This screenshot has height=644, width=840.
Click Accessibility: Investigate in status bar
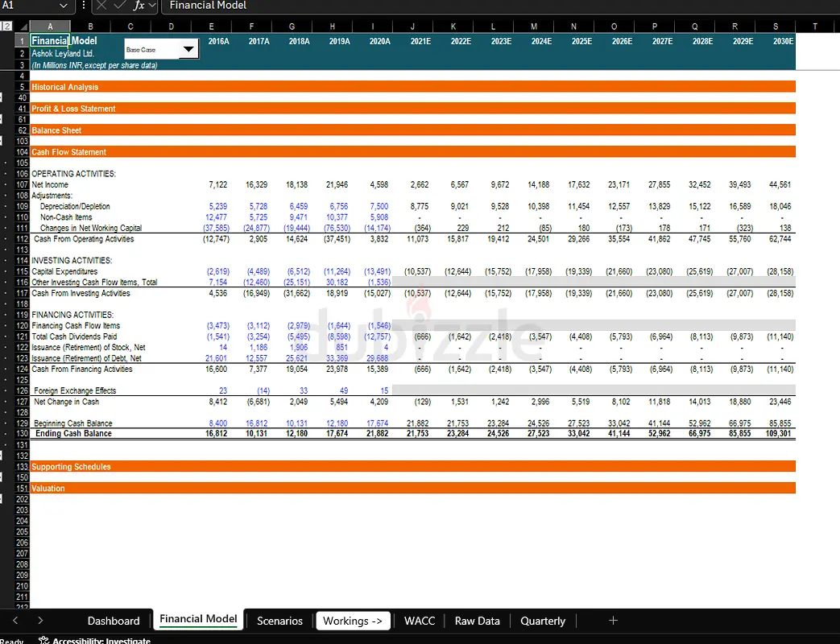click(x=101, y=641)
